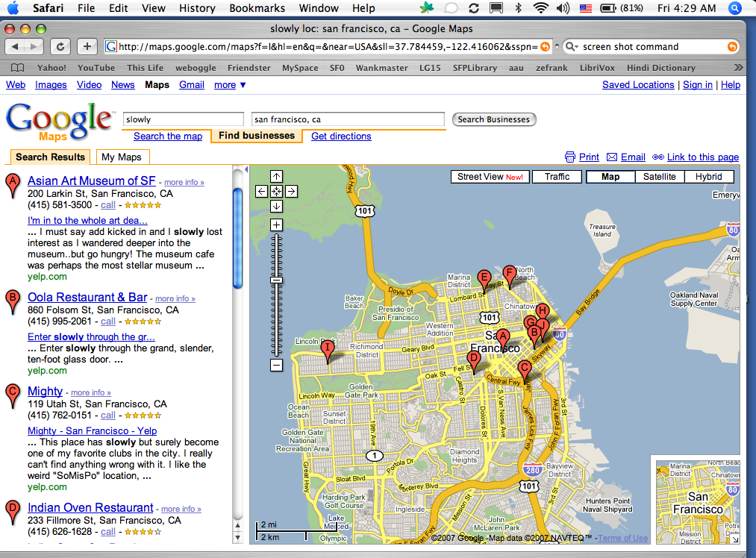The image size is (756, 558).
Task: Open the Bookmarks menu
Action: 257,8
